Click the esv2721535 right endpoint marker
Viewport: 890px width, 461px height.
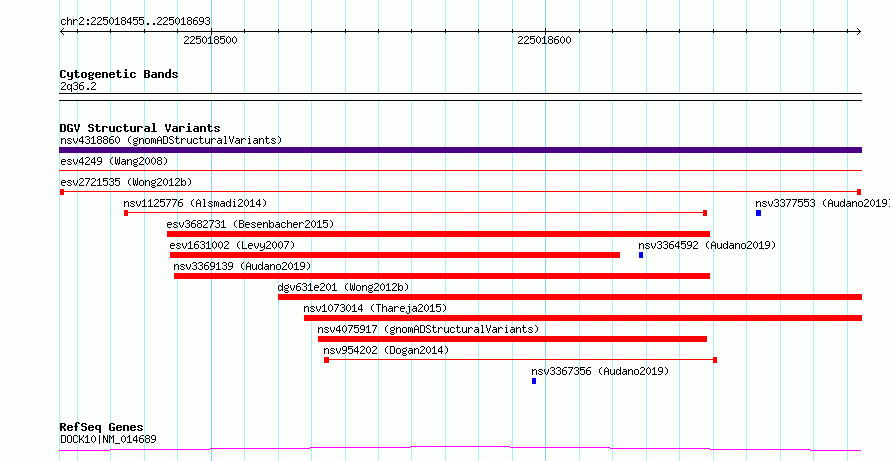click(x=859, y=192)
